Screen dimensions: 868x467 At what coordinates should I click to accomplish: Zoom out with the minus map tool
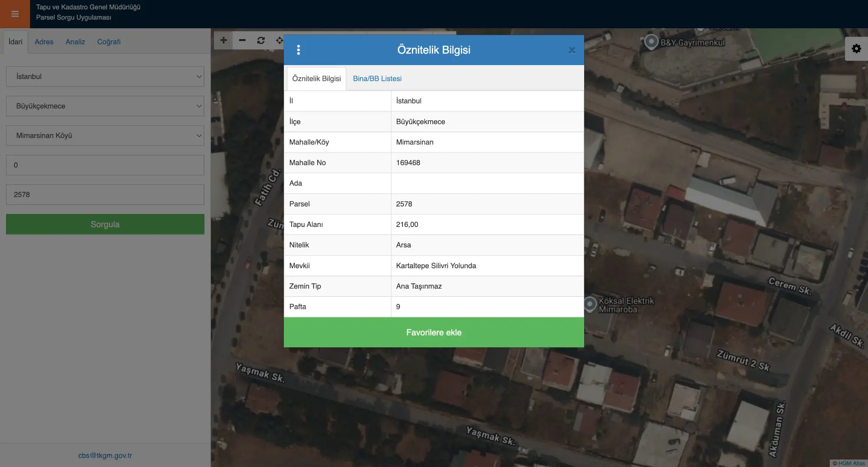[x=242, y=40]
